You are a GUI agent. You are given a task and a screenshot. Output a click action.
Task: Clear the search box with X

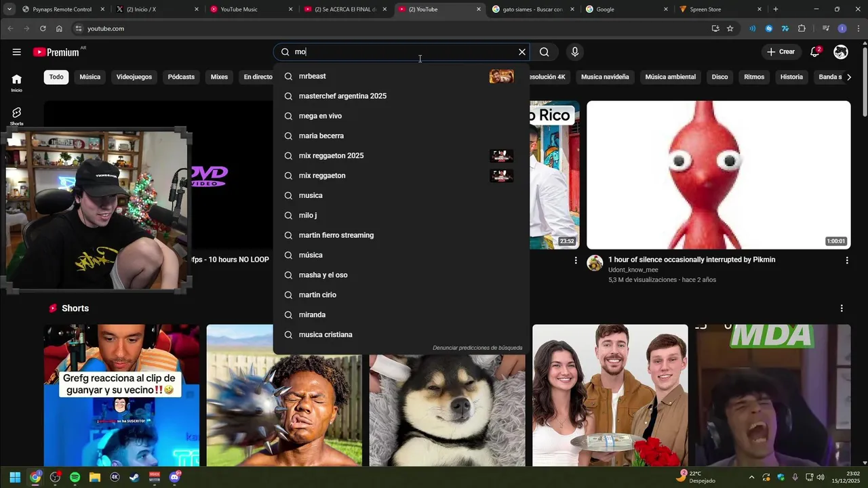(522, 52)
